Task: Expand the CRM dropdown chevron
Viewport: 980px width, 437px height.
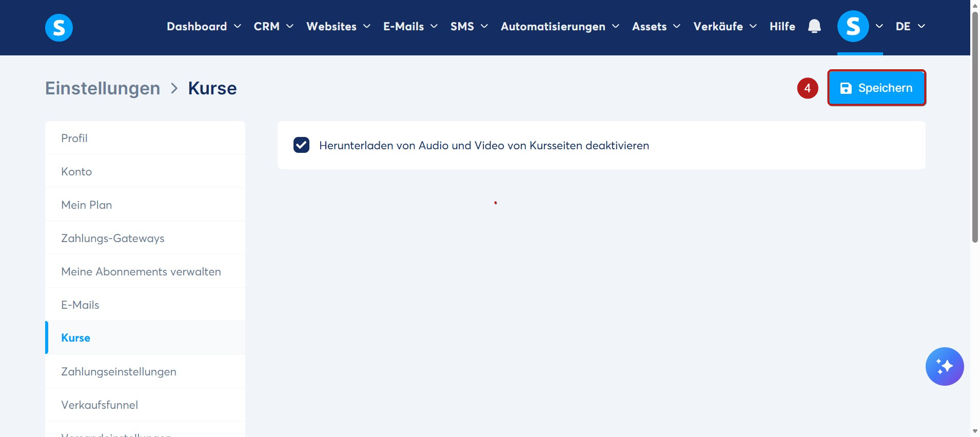Action: (x=290, y=26)
